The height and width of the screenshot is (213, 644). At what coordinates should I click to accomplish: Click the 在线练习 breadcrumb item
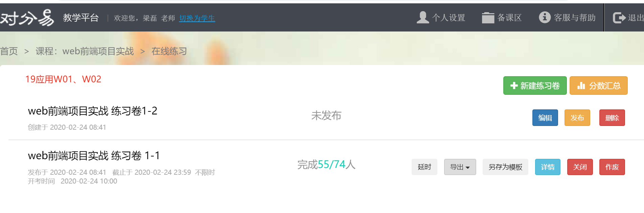[x=169, y=51]
